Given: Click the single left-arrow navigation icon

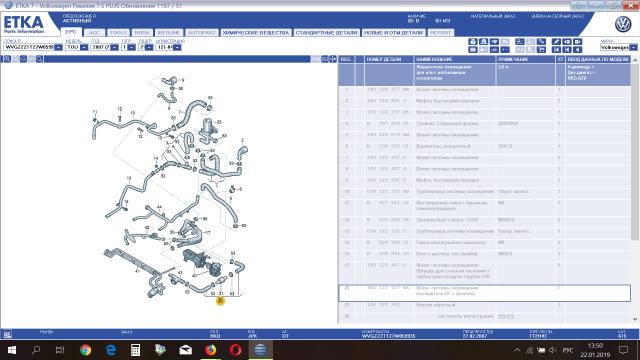Looking at the screenshot, I should (x=578, y=50).
